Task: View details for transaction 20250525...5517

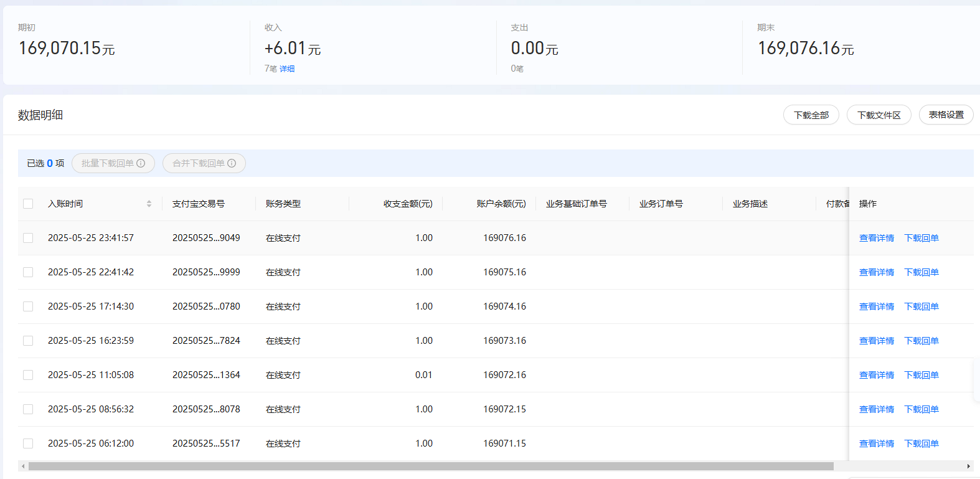Action: (877, 443)
